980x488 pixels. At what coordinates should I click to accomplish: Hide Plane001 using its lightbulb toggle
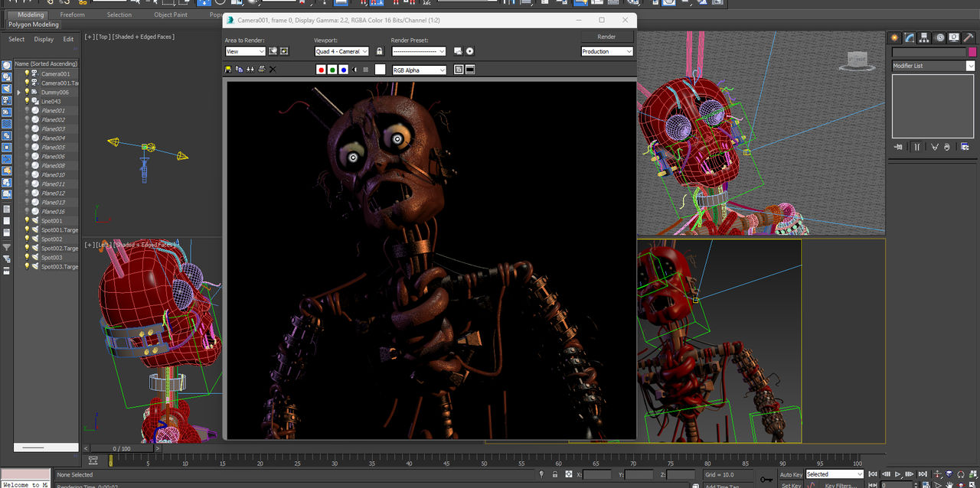tap(26, 110)
